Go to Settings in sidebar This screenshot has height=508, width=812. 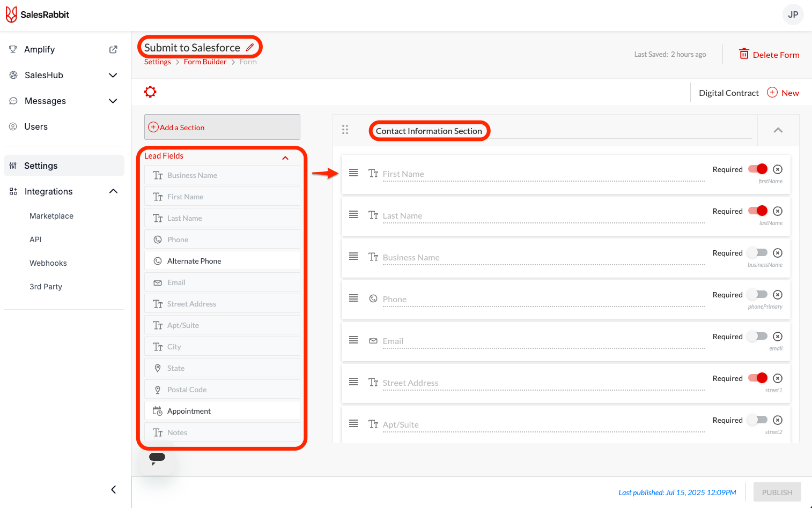pos(64,166)
